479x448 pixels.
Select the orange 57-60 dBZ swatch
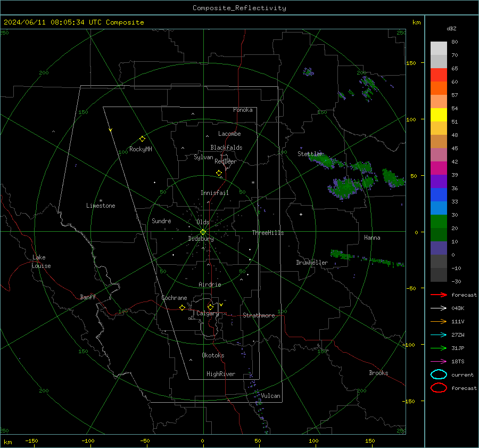(x=439, y=88)
